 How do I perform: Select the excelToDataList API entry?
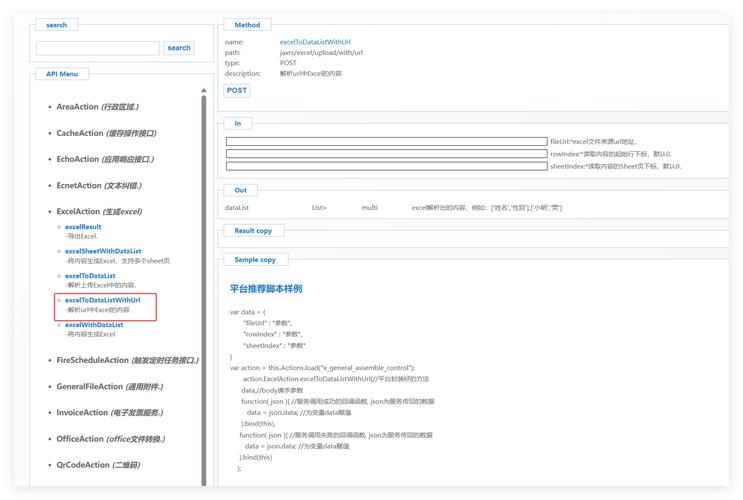pos(90,276)
